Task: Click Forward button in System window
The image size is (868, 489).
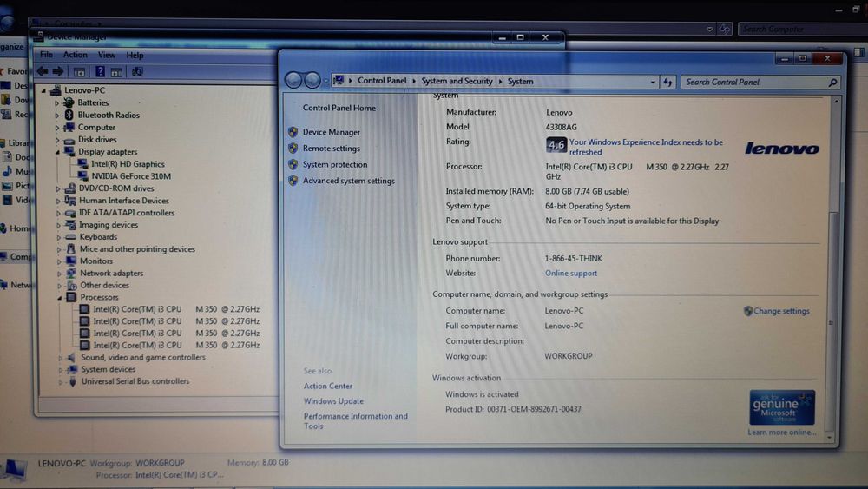Action: [x=312, y=80]
